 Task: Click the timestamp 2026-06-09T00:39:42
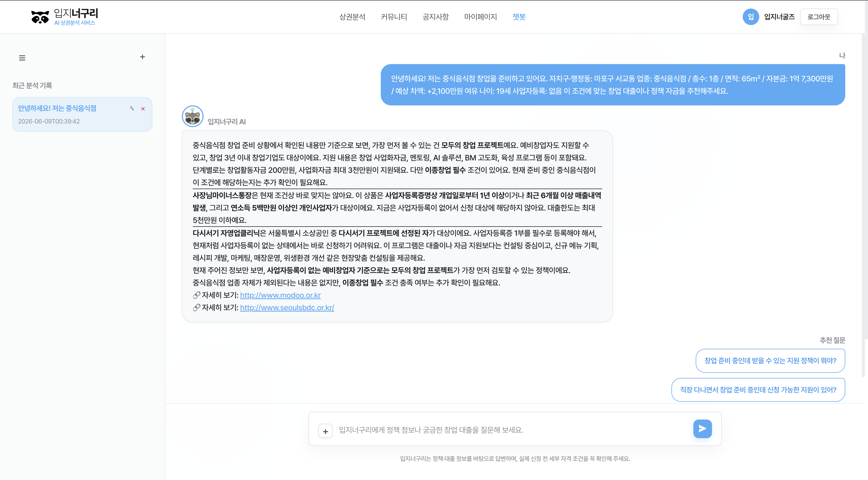click(49, 121)
